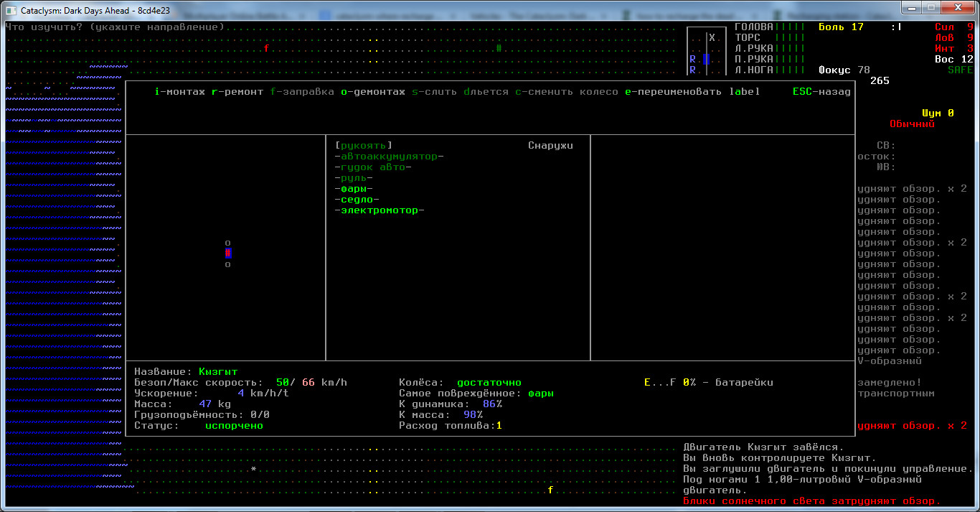Screen dimensions: 980x512
Task: Select the highlighted vehicle tile cursor in the vehicle view
Action: coord(228,253)
